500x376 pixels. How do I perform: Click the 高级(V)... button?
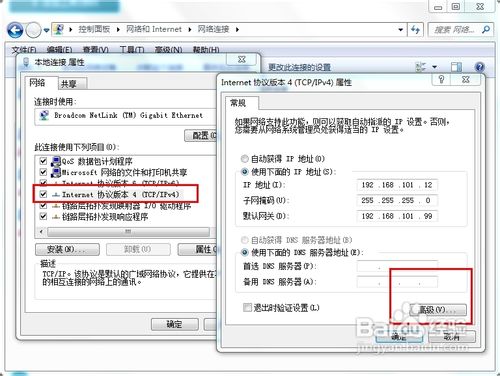click(x=438, y=310)
